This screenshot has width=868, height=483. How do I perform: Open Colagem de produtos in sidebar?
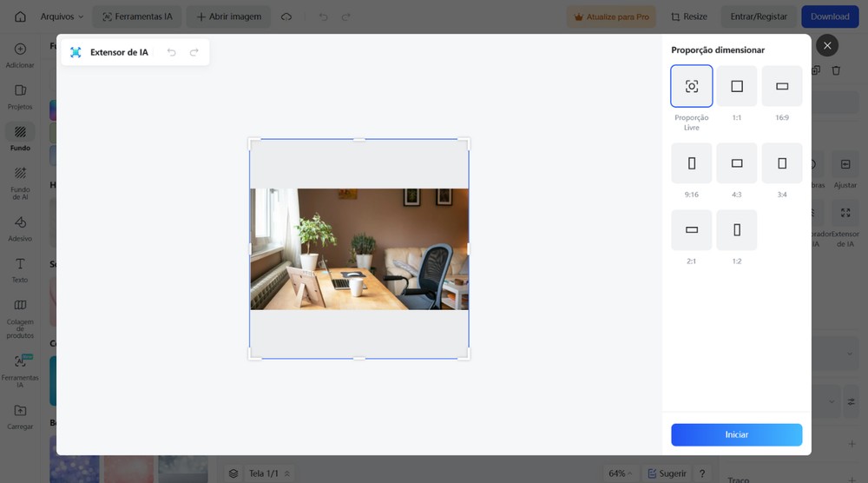[x=20, y=319]
